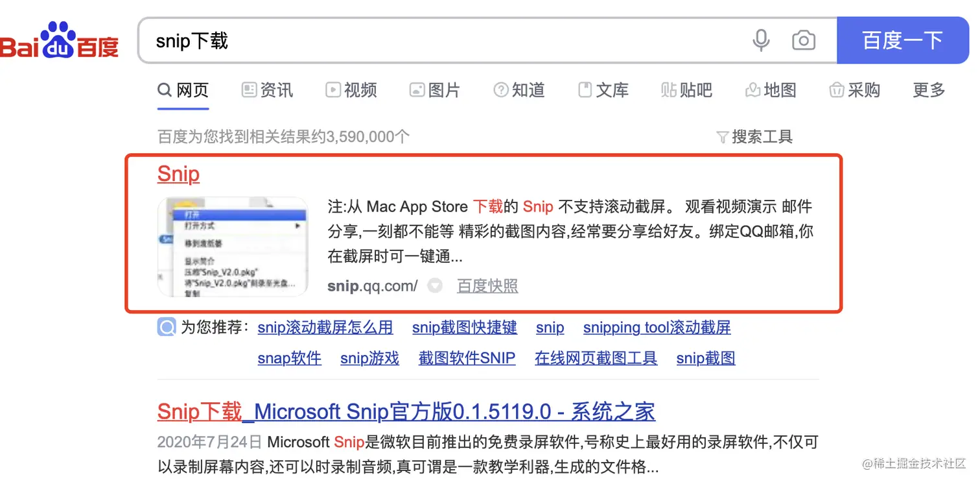Click the camera image search icon

(804, 41)
